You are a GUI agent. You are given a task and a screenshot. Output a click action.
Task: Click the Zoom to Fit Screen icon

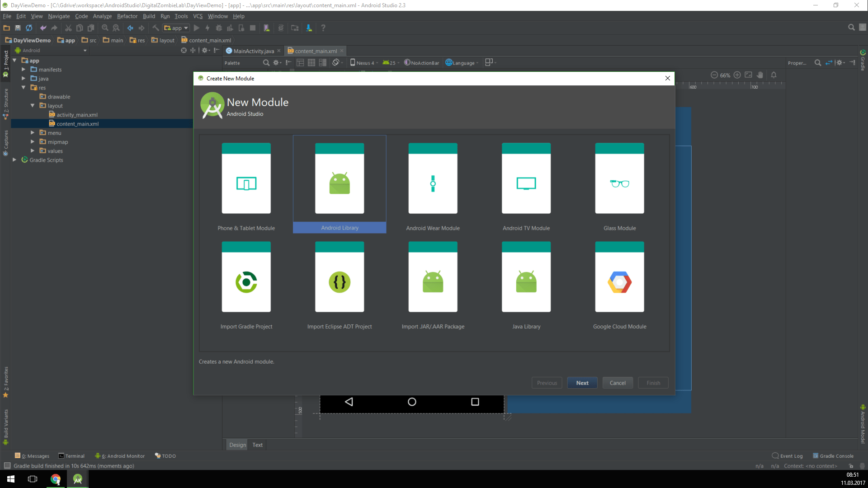(748, 75)
